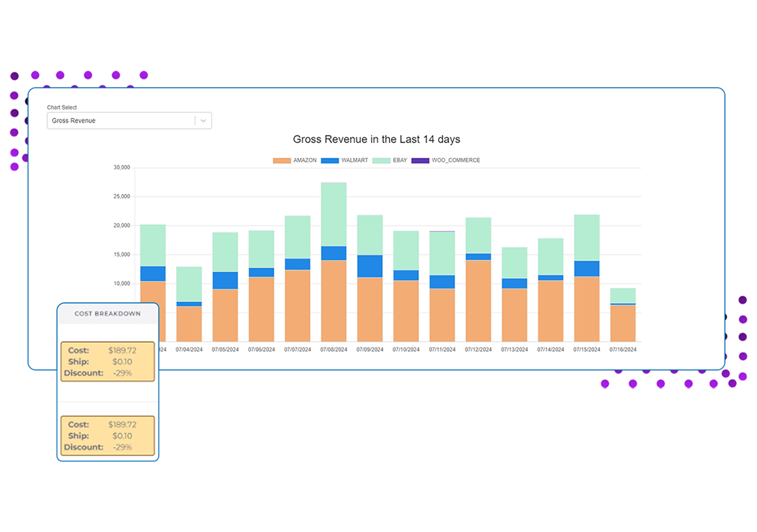Toggle EBAY series legend label
The width and height of the screenshot is (757, 532).
point(400,160)
